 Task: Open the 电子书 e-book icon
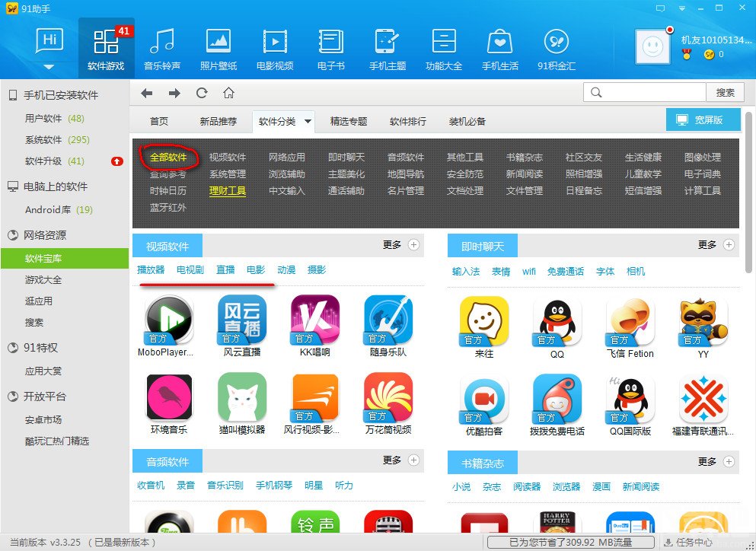pos(331,41)
